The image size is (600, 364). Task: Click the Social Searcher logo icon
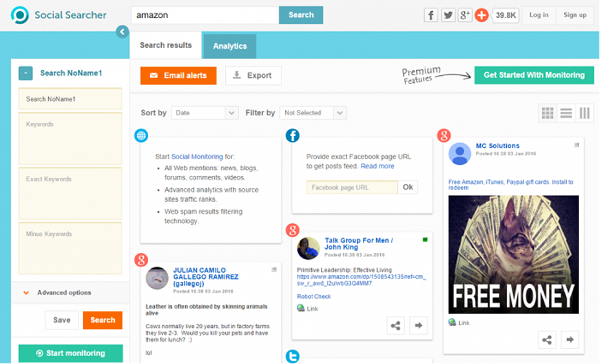(20, 15)
